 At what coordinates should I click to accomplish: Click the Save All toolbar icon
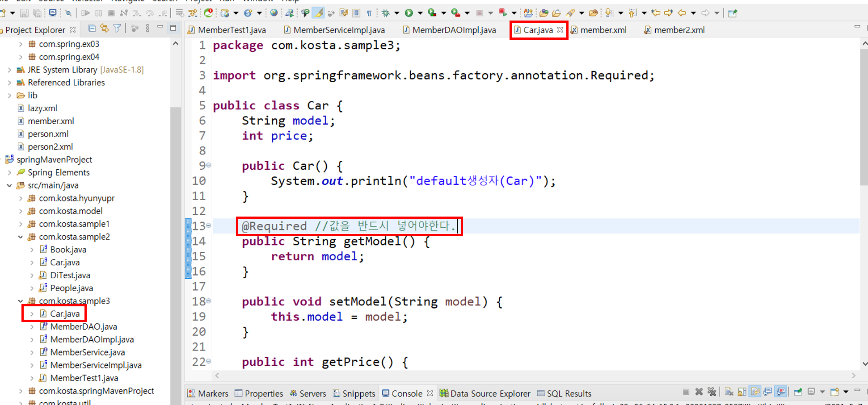click(x=37, y=13)
